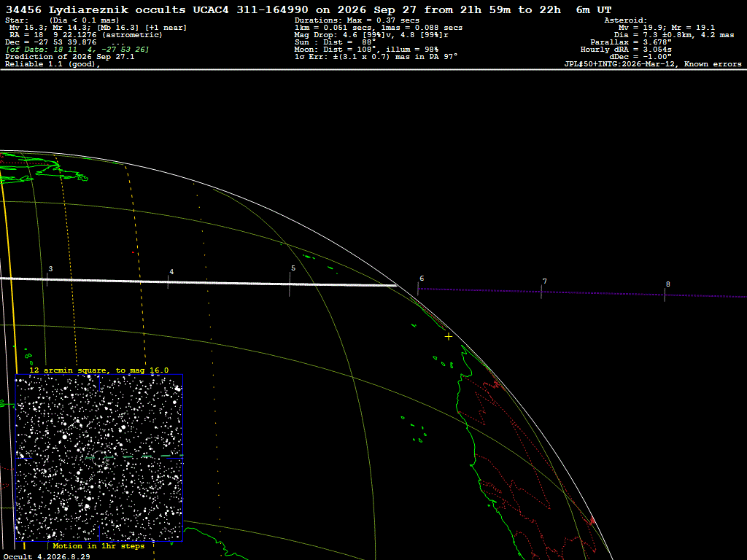Click the target star circle in the star chart
Screen dimensions: 747x560
click(x=99, y=458)
